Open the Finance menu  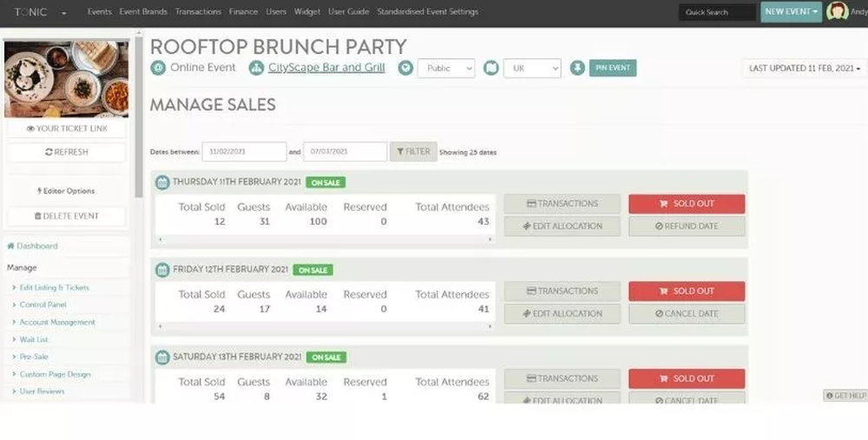[x=244, y=12]
